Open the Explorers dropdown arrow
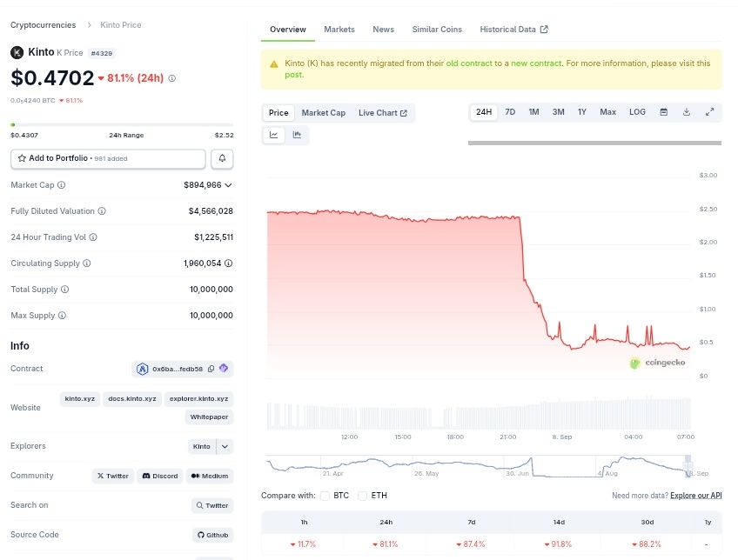Viewport: 738px width, 560px height. tap(225, 447)
